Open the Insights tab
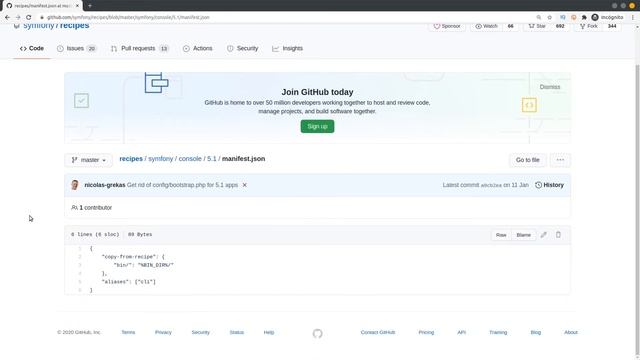This screenshot has width=640, height=360. click(x=287, y=48)
